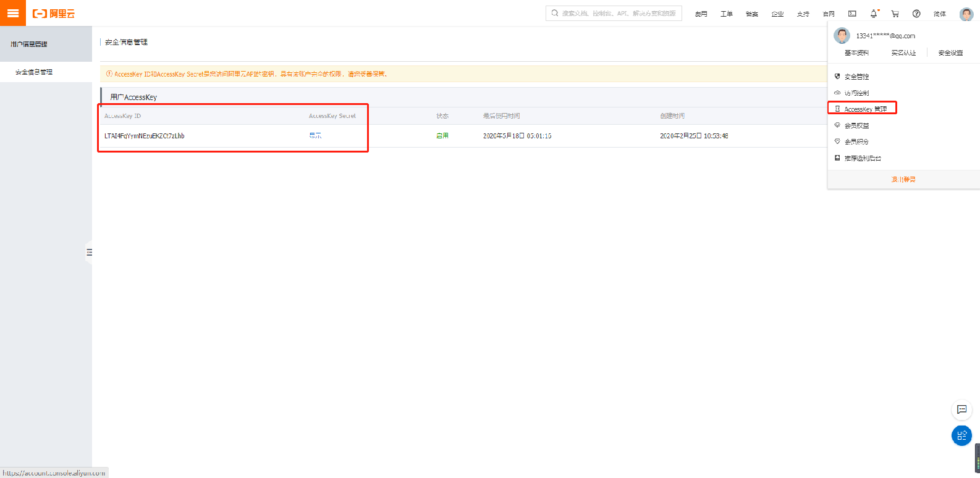Viewport: 980px width, 478px height.
Task: Click the blue floating QR app button
Action: [x=961, y=435]
